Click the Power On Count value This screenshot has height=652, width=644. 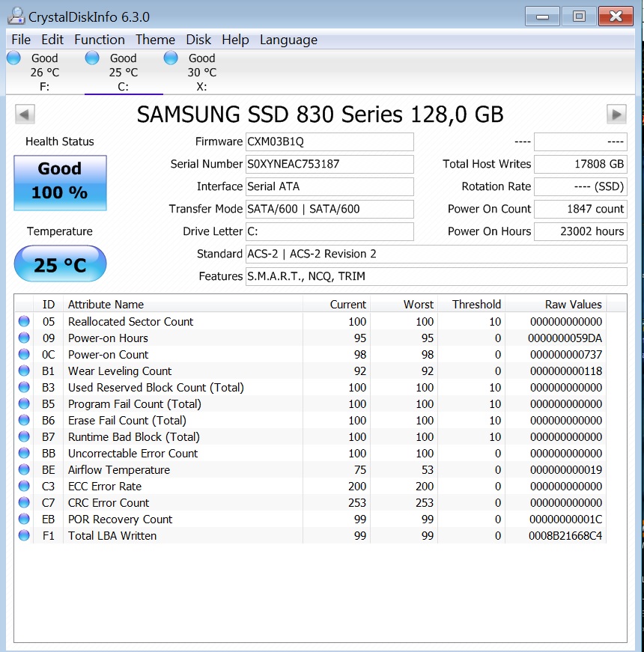581,209
